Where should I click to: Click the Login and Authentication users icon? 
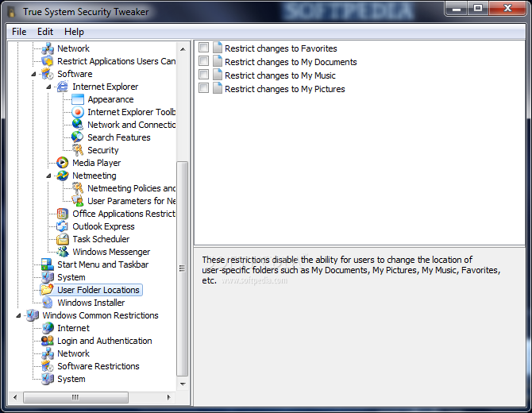tap(48, 341)
